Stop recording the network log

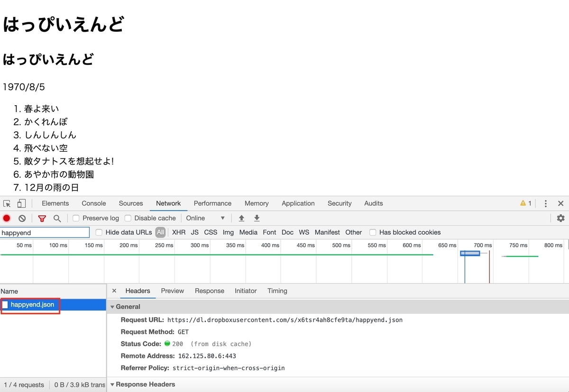7,218
